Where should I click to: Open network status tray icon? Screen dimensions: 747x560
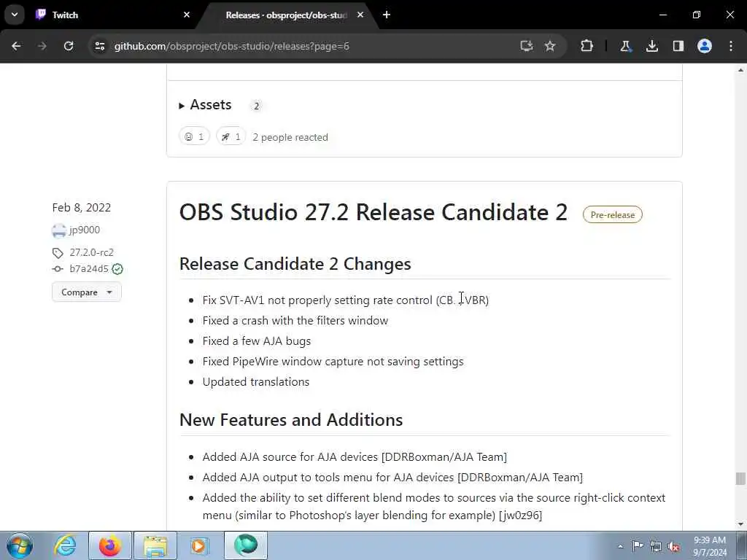(656, 546)
